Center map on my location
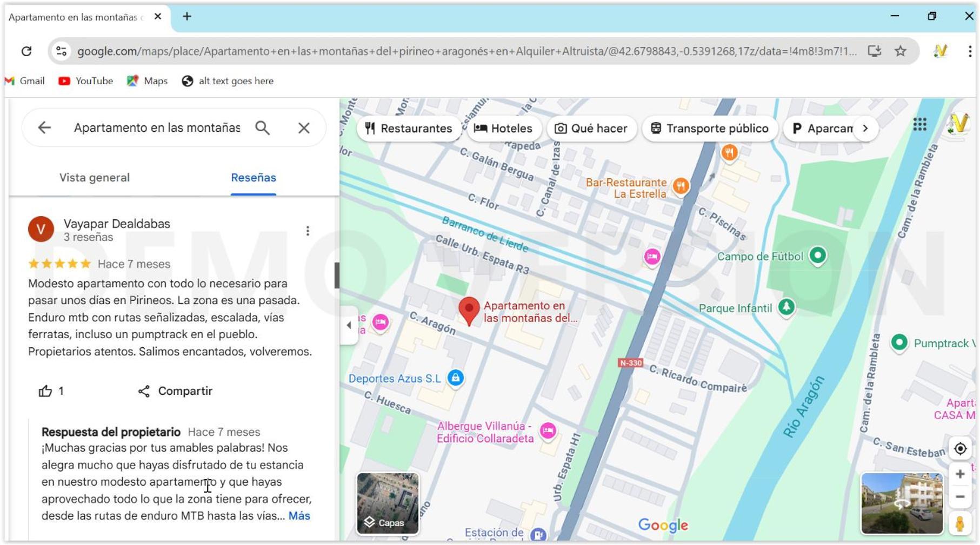 click(960, 449)
